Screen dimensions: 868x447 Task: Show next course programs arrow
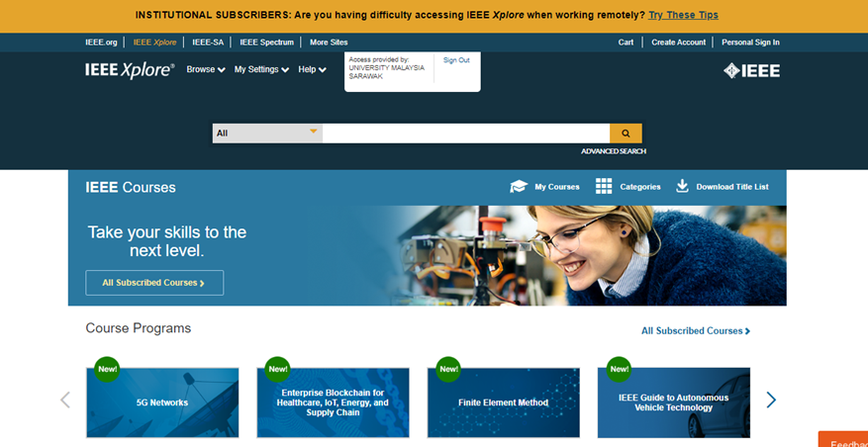771,400
